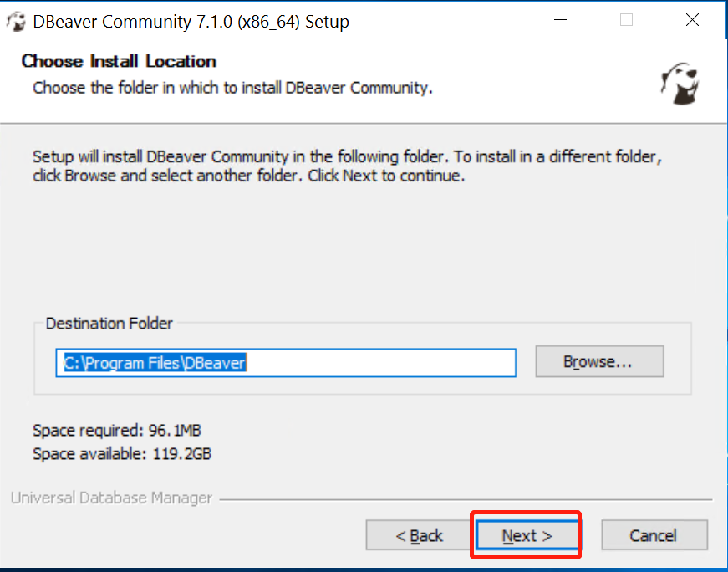The width and height of the screenshot is (728, 572).
Task: Click the minimize button
Action: [559, 19]
